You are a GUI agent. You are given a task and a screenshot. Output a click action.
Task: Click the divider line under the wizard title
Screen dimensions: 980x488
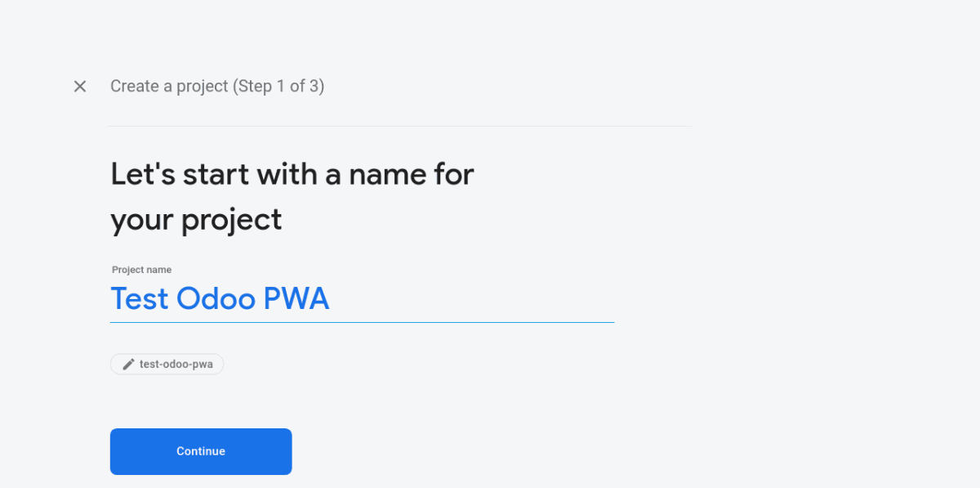coord(399,127)
